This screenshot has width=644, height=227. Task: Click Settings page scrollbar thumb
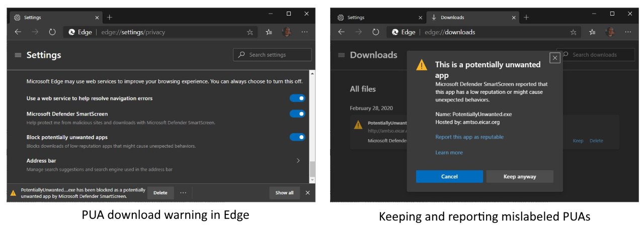[x=312, y=169]
